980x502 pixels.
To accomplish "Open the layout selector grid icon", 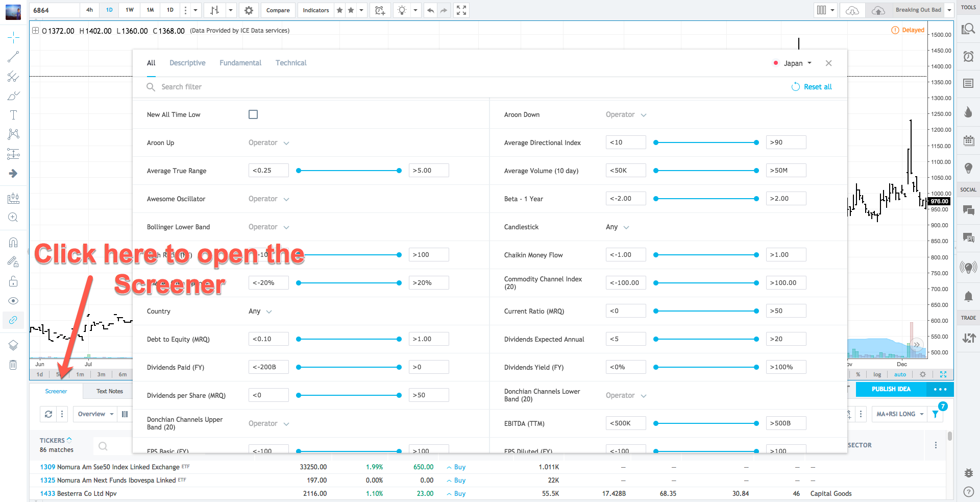I will [x=821, y=10].
